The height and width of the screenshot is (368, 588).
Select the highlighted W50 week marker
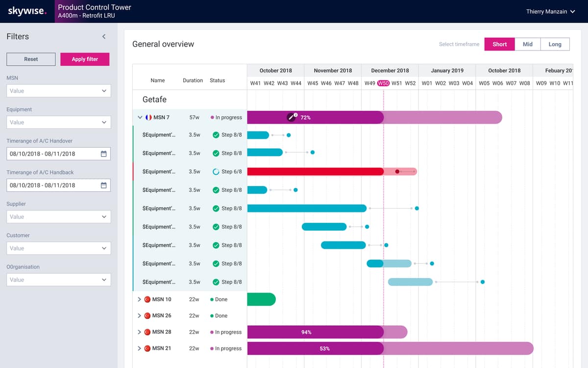(383, 83)
